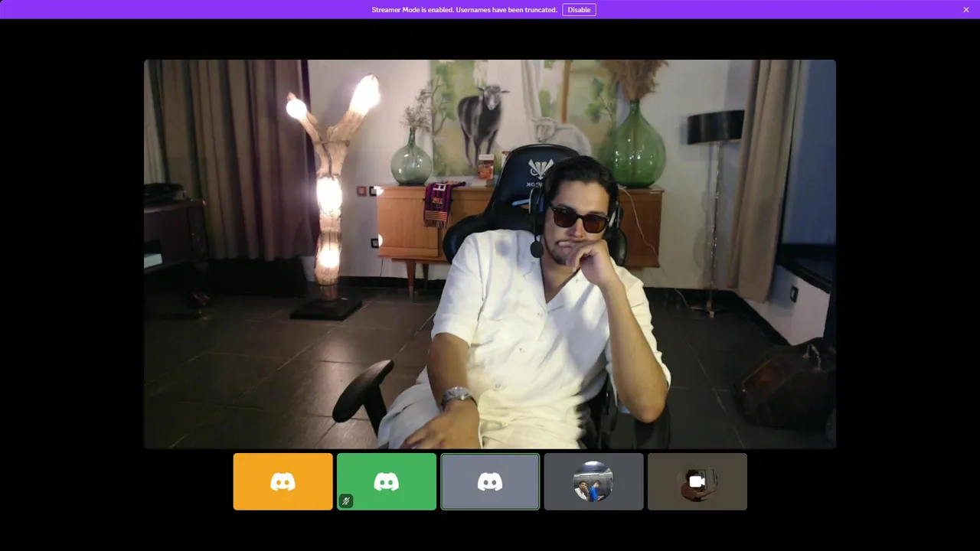Click the Disable button in Streamer Mode banner
The width and height of the screenshot is (980, 551).
tap(579, 10)
